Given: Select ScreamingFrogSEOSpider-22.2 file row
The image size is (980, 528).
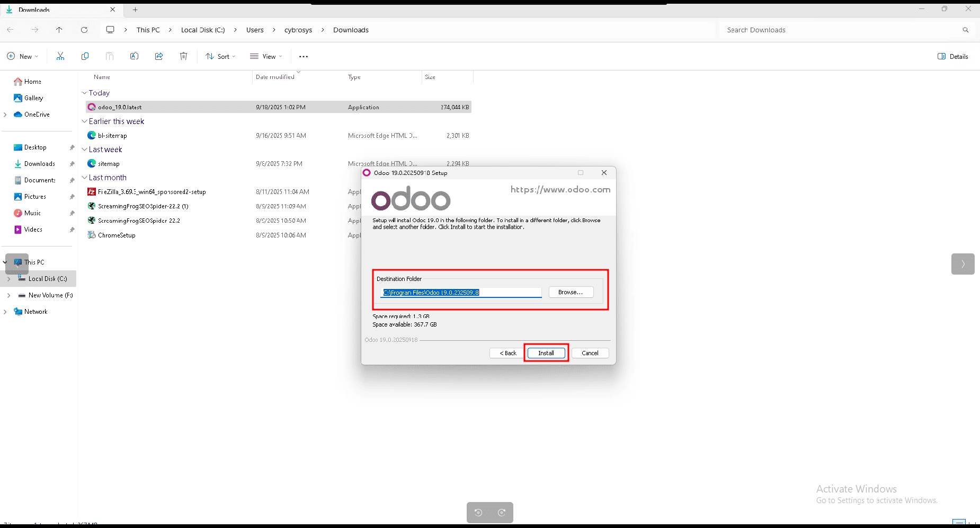Looking at the screenshot, I should (x=278, y=221).
